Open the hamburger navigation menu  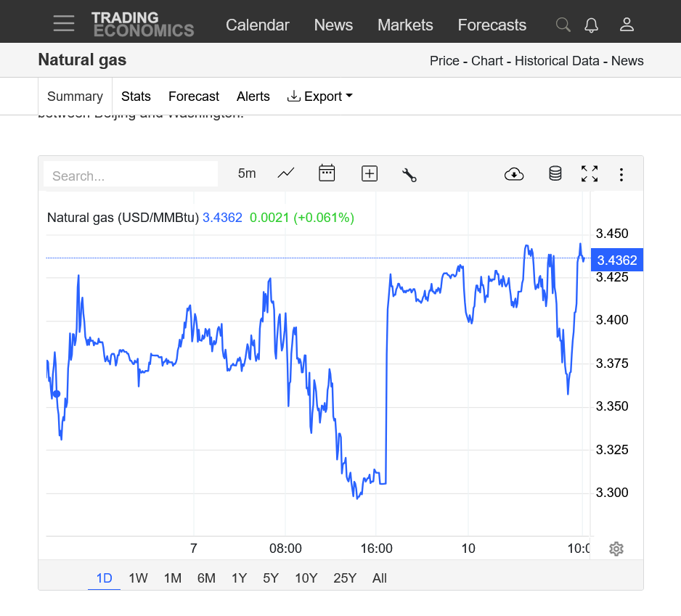click(x=64, y=23)
